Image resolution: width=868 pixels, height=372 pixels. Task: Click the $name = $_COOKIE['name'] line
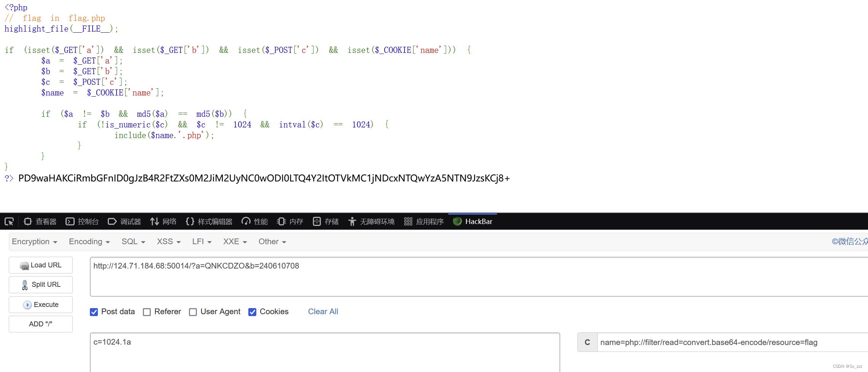click(102, 93)
